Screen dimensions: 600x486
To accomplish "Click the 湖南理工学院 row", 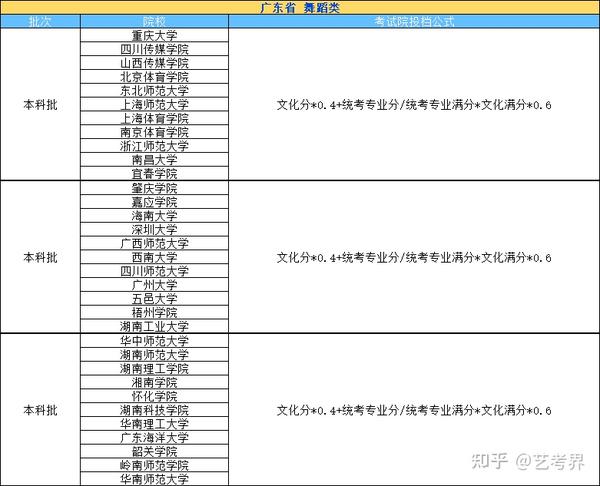I will (154, 368).
